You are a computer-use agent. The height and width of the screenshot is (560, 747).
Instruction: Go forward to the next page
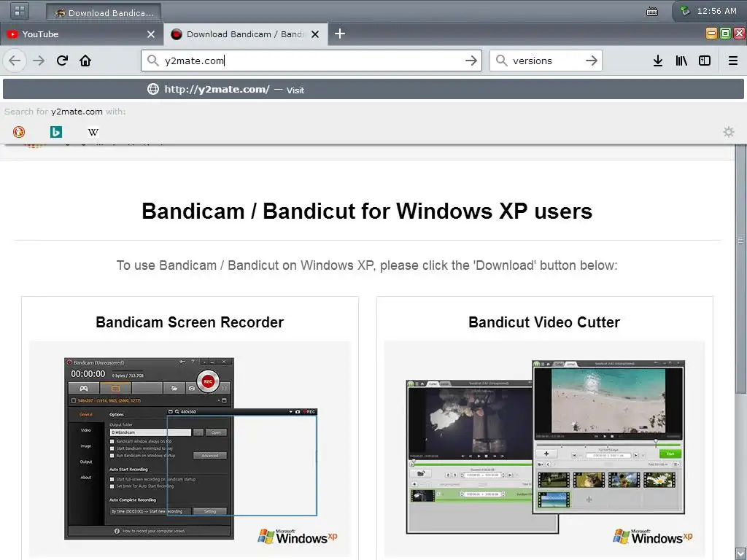point(39,61)
